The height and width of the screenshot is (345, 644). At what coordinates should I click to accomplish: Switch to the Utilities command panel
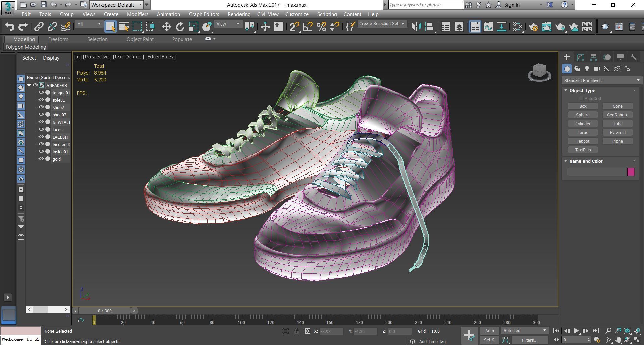point(634,57)
